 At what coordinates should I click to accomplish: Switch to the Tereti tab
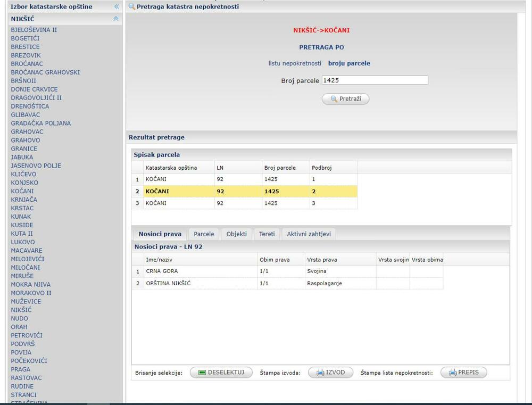(x=267, y=234)
